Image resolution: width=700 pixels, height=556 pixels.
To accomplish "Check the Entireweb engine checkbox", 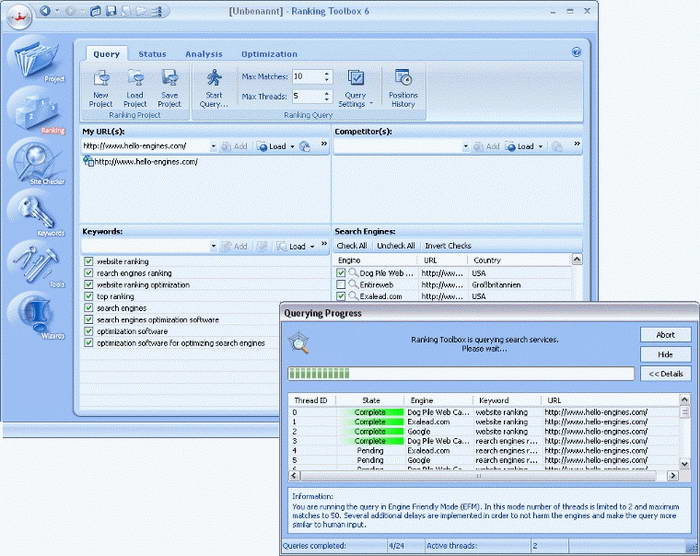I will coord(341,284).
